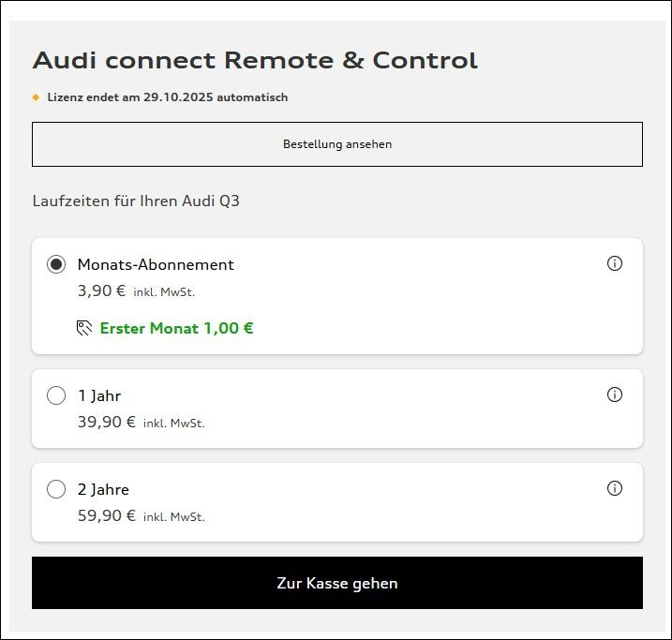
Task: Click the license end date notice
Action: (x=168, y=97)
